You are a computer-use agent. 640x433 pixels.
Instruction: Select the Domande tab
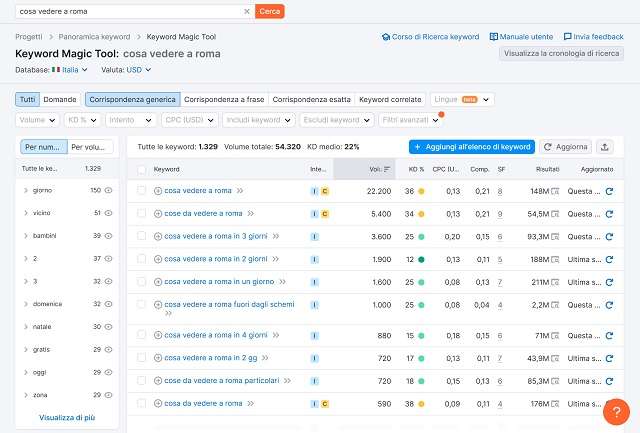click(x=61, y=100)
